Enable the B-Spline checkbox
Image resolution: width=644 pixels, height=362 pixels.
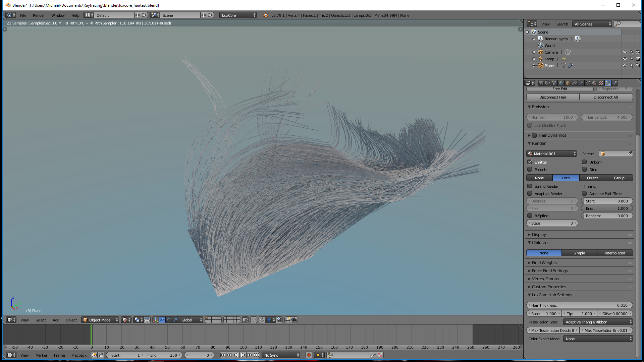[x=530, y=216]
